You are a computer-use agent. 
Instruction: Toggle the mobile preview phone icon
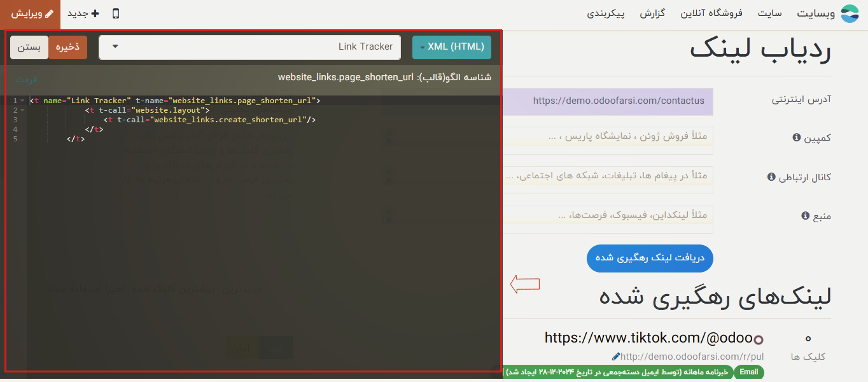click(116, 13)
